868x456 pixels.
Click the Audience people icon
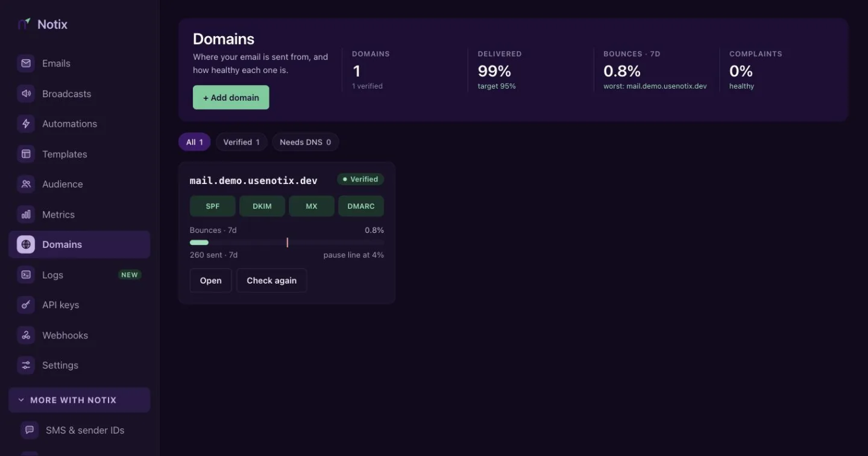(26, 184)
